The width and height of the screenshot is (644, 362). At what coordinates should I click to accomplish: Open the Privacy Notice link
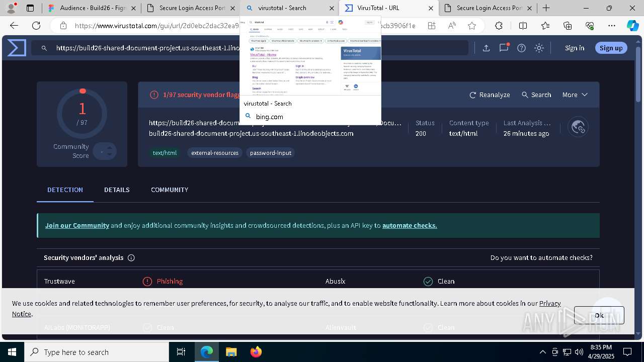(550, 303)
